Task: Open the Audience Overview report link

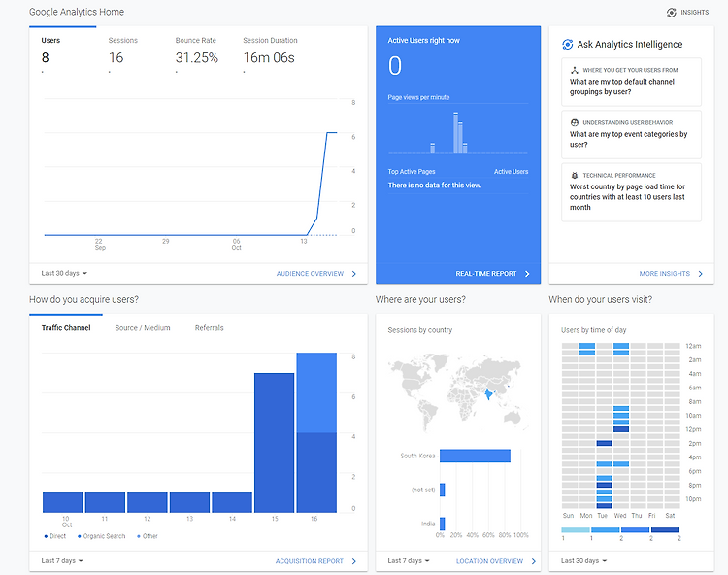Action: (x=310, y=274)
